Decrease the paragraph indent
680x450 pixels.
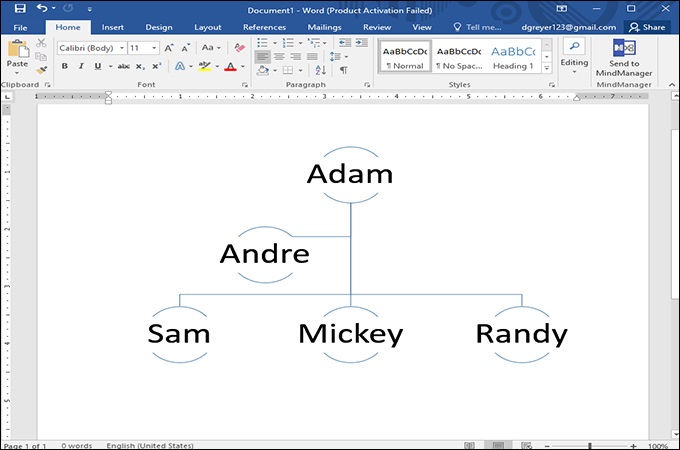(345, 42)
